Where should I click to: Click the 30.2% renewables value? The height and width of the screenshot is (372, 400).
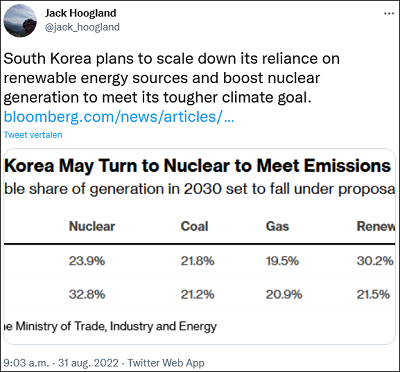(x=375, y=261)
